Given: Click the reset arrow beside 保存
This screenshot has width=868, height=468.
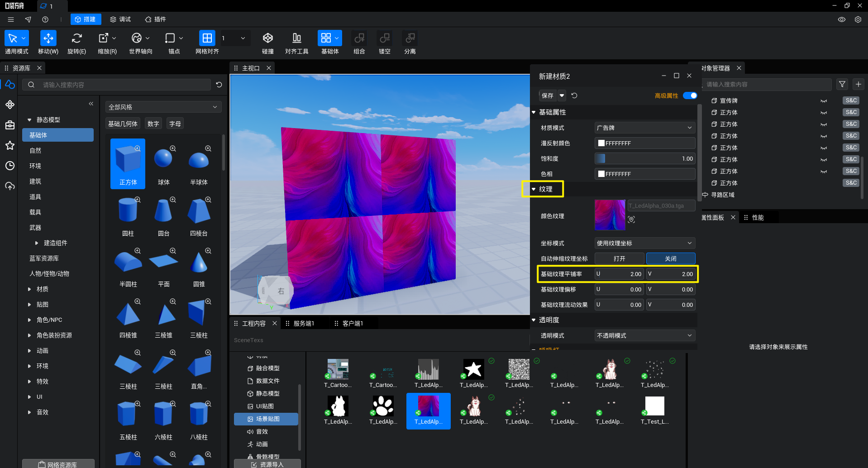Looking at the screenshot, I should [x=574, y=96].
